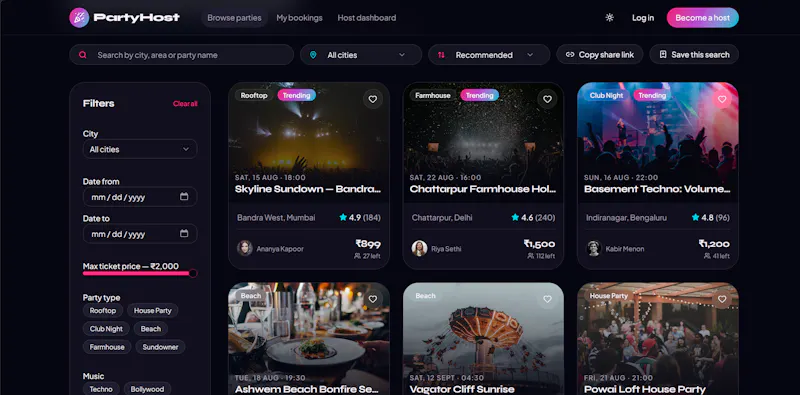Click the Ashwem Beach Bonfire title
This screenshot has height=395, width=800.
point(307,389)
